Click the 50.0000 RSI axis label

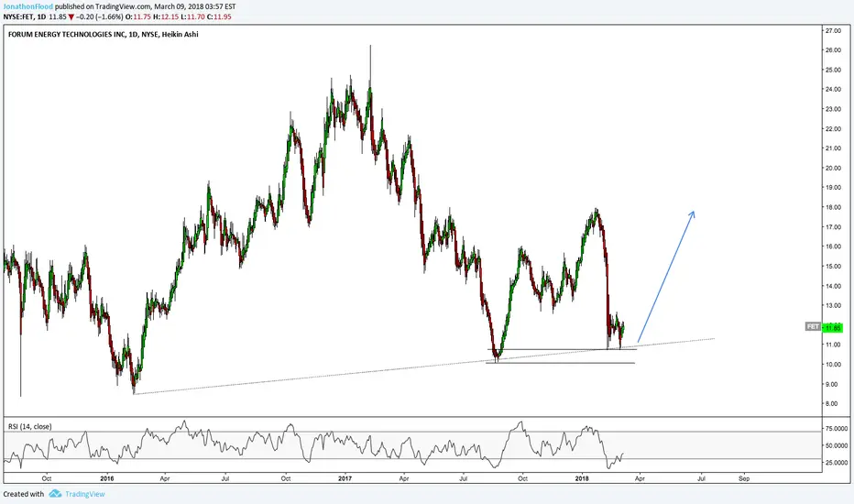click(837, 445)
